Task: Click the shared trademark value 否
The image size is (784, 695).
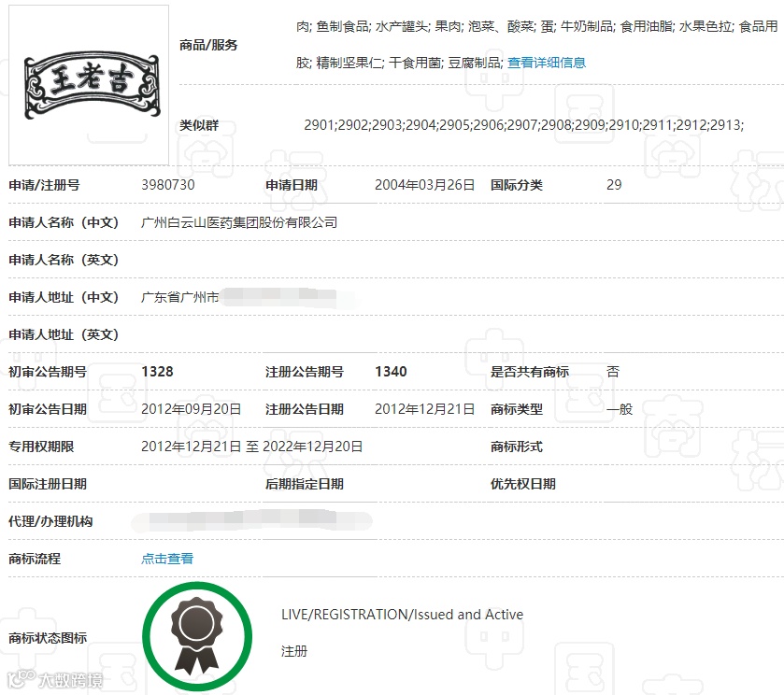Action: pos(613,372)
